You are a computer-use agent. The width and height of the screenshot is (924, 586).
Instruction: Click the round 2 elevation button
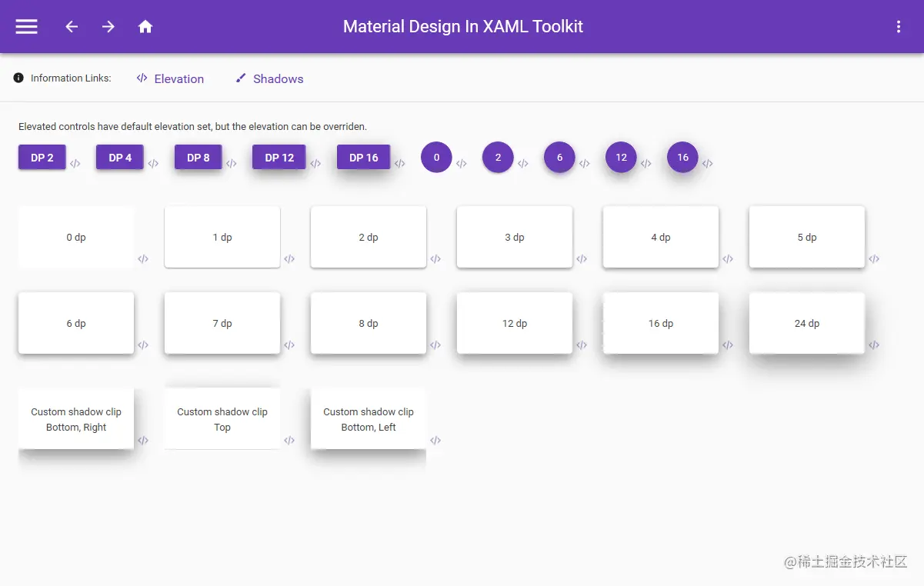coord(498,157)
